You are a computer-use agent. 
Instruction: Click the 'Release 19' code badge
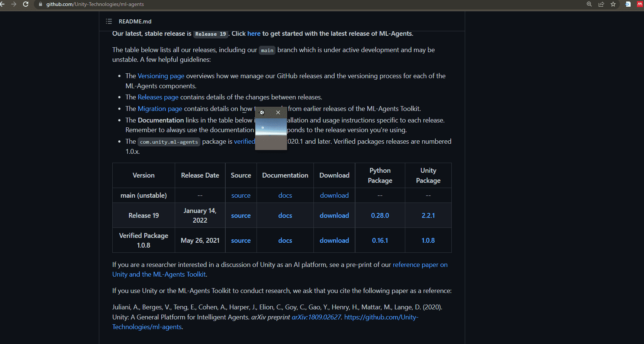point(210,34)
